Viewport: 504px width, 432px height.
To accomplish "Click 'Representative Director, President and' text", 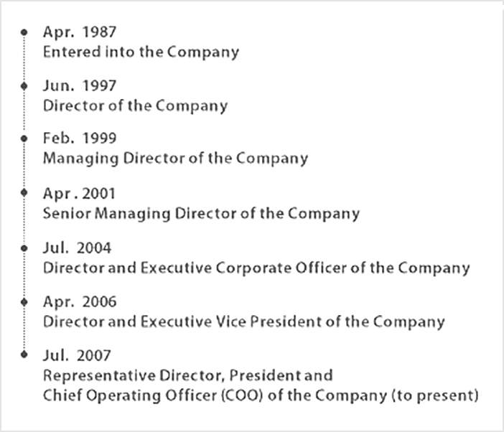I will pos(188,375).
